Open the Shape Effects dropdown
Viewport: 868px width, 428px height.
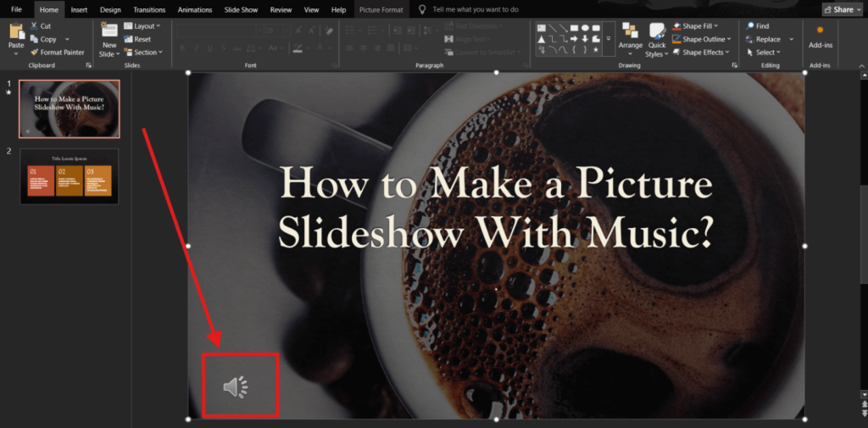(x=701, y=53)
